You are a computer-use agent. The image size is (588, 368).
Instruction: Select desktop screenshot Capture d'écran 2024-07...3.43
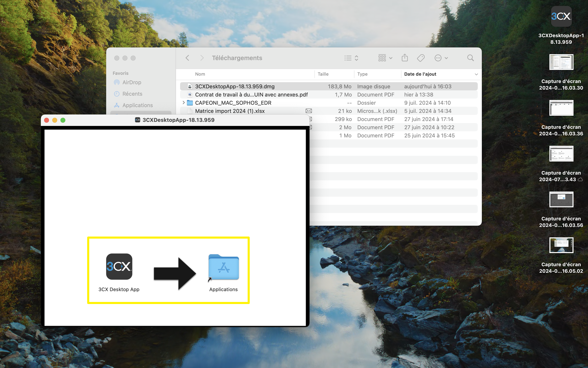(x=561, y=154)
